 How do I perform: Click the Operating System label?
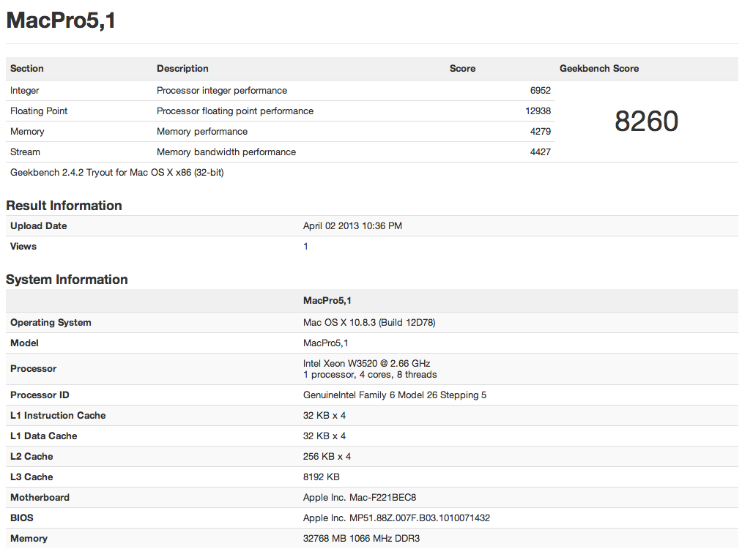(51, 323)
